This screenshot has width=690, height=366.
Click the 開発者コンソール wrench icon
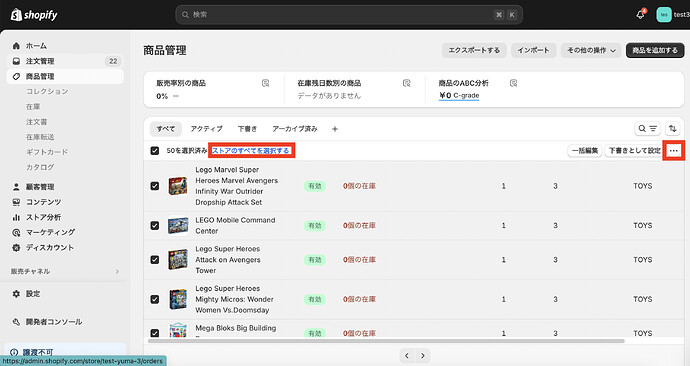[x=16, y=322]
